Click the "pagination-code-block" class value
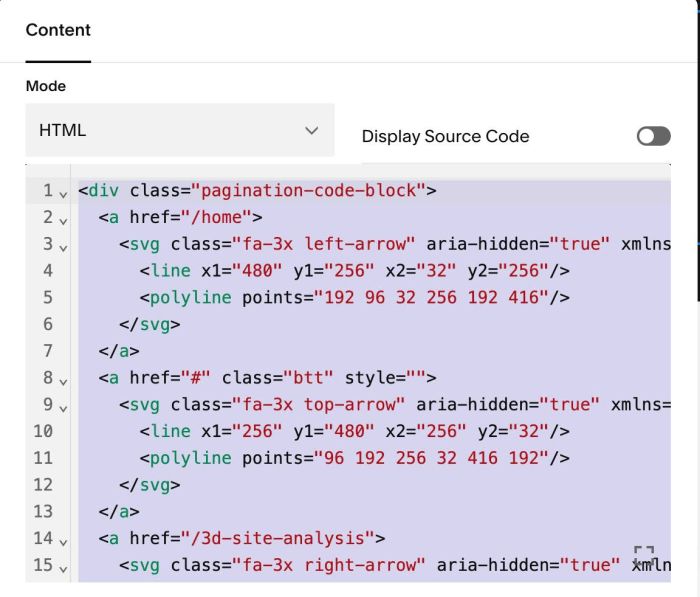Viewport: 700px width, 597px height. (x=308, y=191)
